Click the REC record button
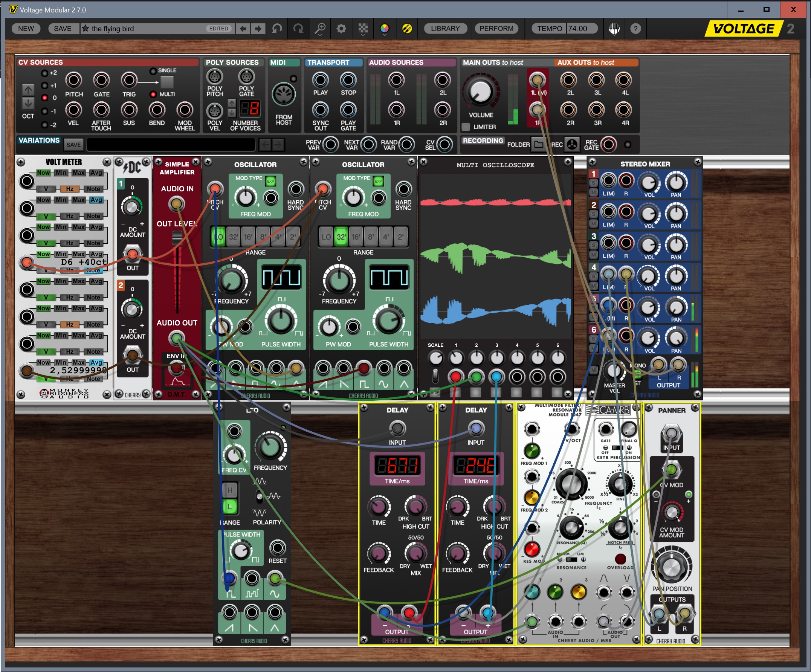The height and width of the screenshot is (672, 811). (x=572, y=145)
